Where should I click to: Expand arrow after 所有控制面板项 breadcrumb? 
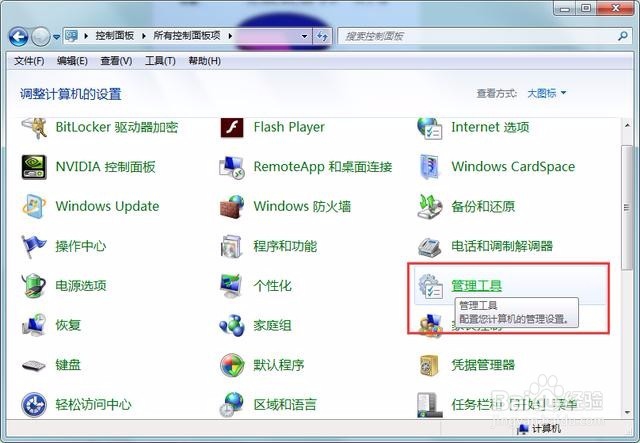click(230, 36)
